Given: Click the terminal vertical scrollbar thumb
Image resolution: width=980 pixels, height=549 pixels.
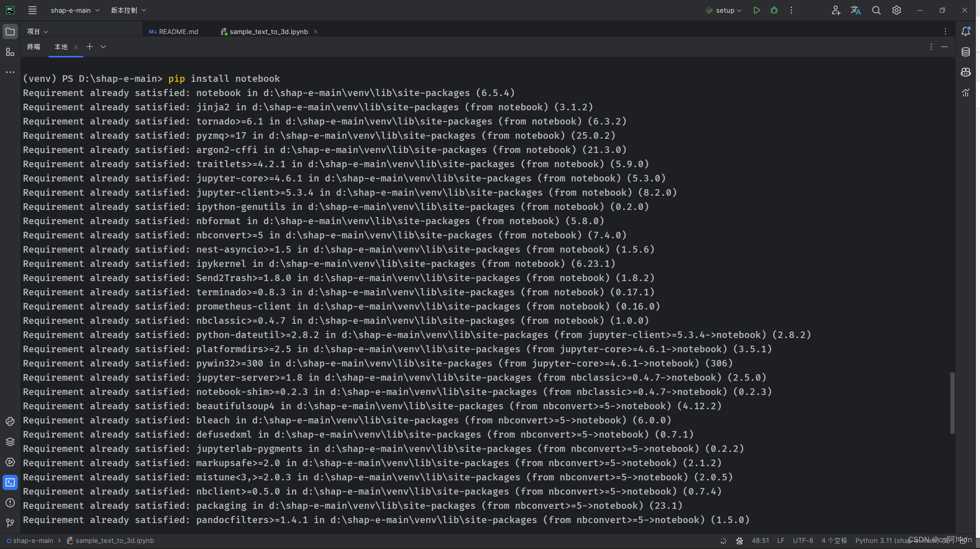Looking at the screenshot, I should [953, 403].
